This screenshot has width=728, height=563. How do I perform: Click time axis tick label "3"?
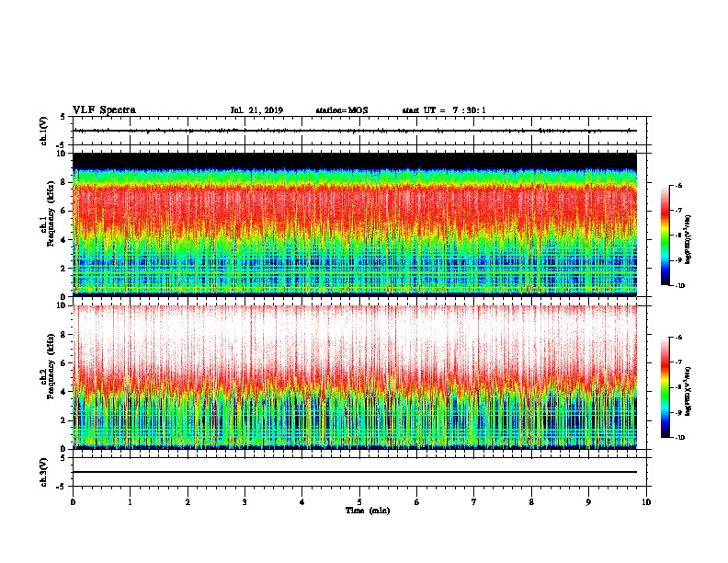(x=245, y=501)
